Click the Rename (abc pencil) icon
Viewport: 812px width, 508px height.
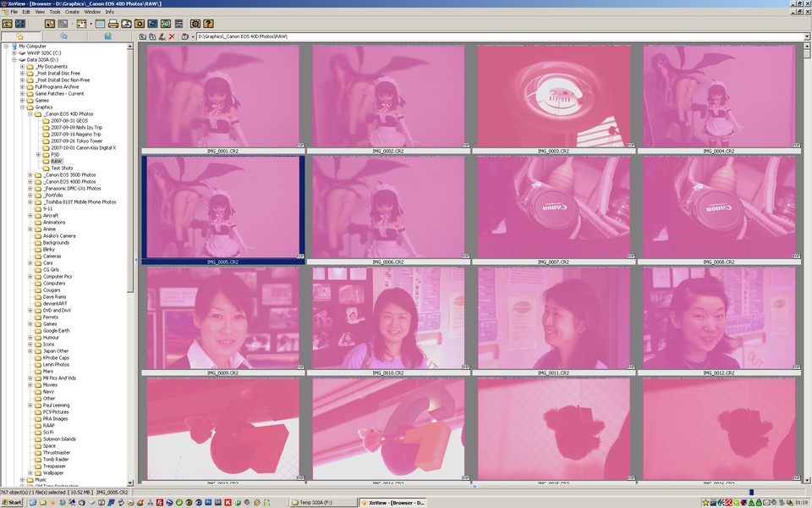162,36
